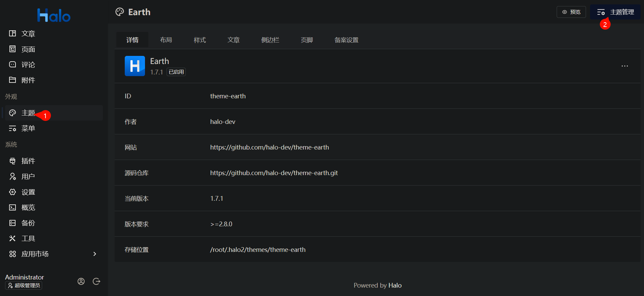Click the palette icon beside Earth title
This screenshot has width=644, height=296.
click(120, 12)
